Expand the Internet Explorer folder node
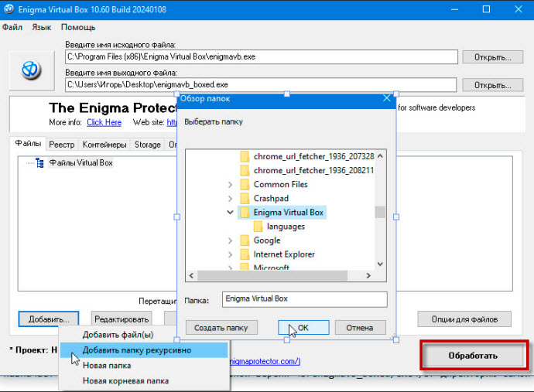This screenshot has width=534, height=392. click(x=230, y=254)
